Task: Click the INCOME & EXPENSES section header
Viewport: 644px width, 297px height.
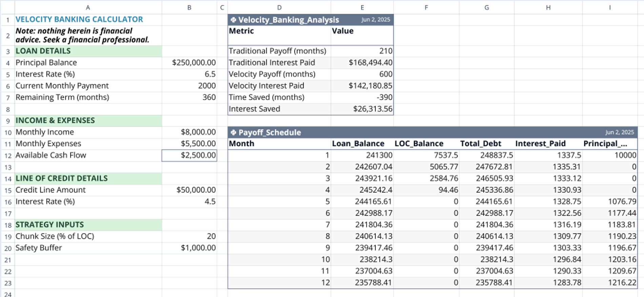Action: click(x=88, y=121)
